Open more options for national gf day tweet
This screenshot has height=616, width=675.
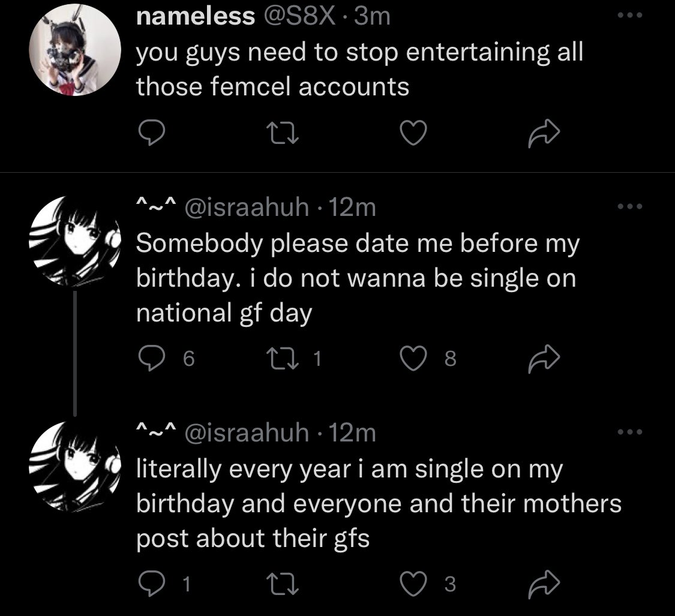(x=629, y=207)
